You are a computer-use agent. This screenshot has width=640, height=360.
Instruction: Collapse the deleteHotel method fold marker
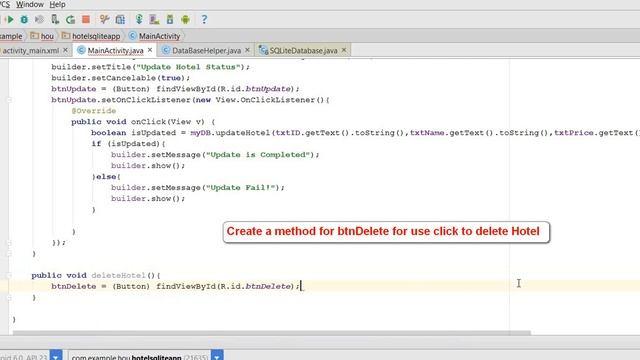tap(9, 276)
